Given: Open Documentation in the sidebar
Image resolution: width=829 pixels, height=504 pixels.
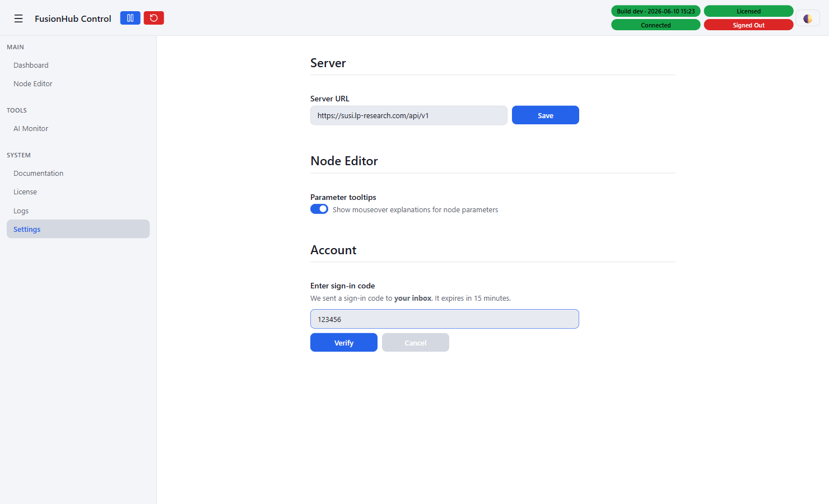Looking at the screenshot, I should tap(78, 173).
